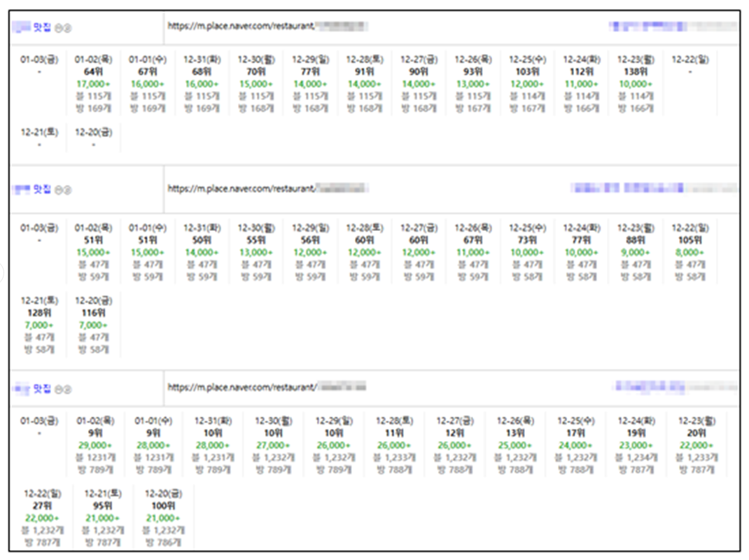Click the green 8,000+ value

point(690,252)
